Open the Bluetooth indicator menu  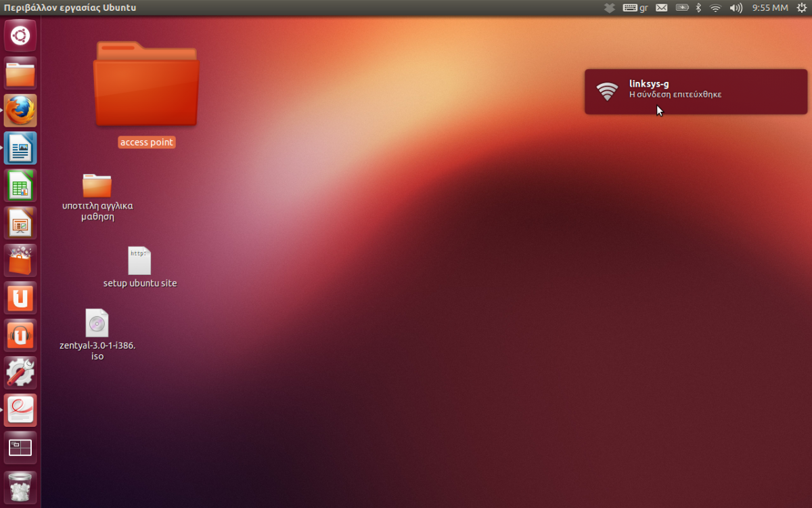click(699, 7)
